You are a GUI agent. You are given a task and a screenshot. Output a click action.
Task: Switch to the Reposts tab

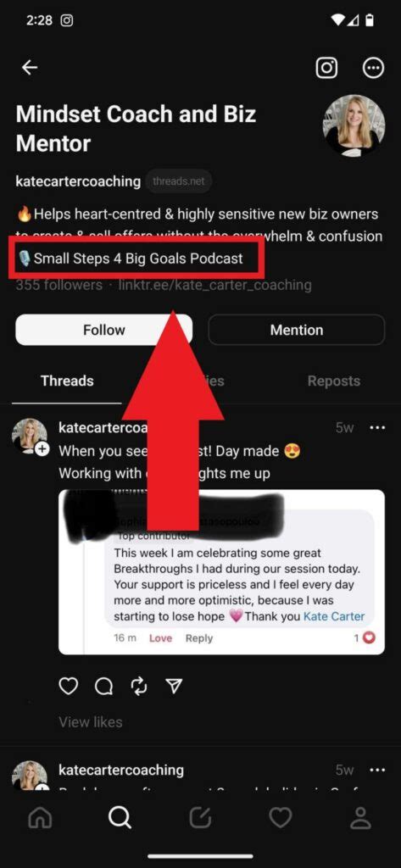(333, 381)
